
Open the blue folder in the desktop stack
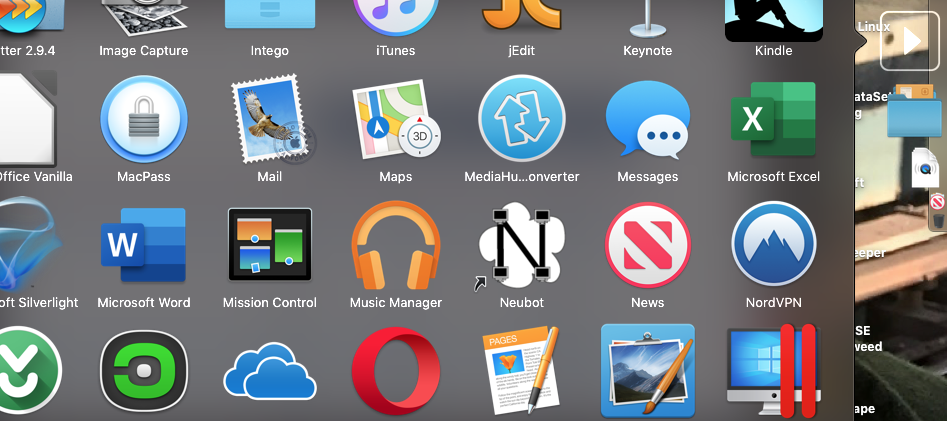(915, 112)
